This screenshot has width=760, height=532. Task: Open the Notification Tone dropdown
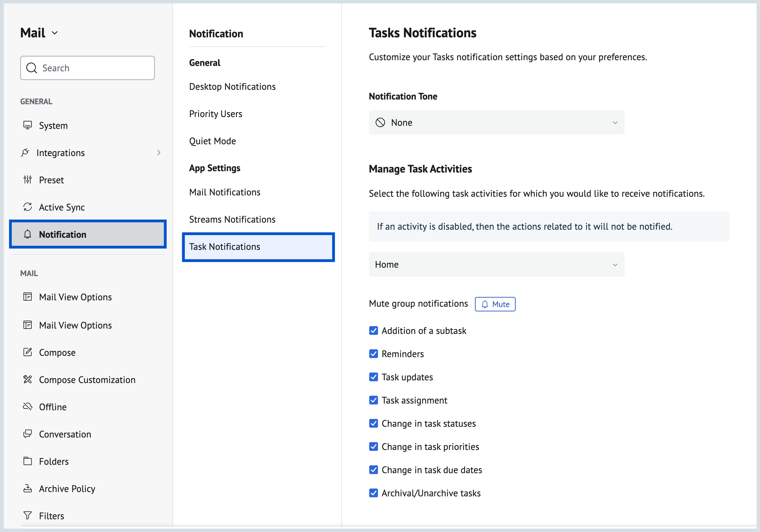click(496, 123)
